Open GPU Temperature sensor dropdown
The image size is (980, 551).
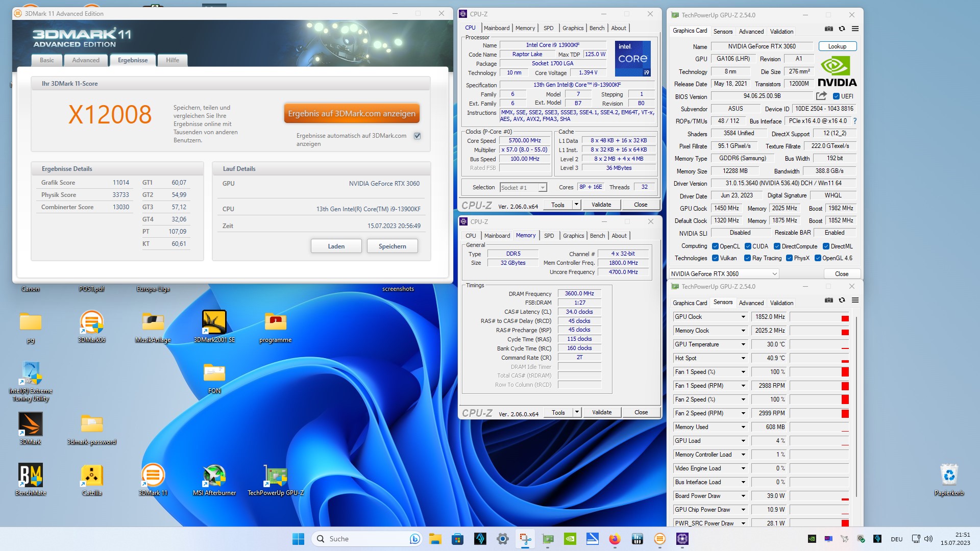(x=743, y=344)
